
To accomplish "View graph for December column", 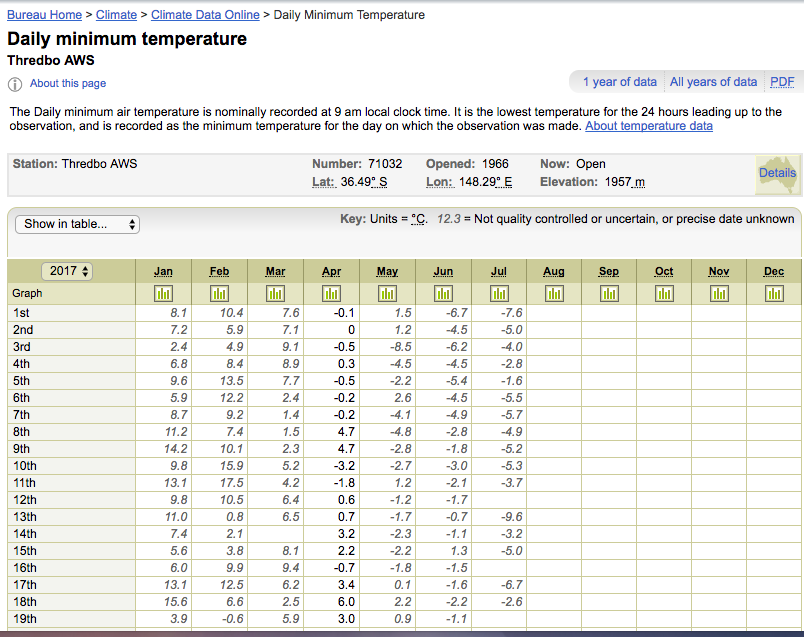I will click(774, 294).
